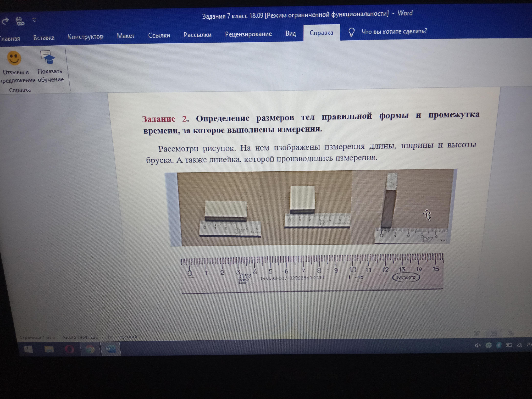Click the zoom out minus on zoom slider
532x399 pixels.
pyautogui.click(x=524, y=333)
